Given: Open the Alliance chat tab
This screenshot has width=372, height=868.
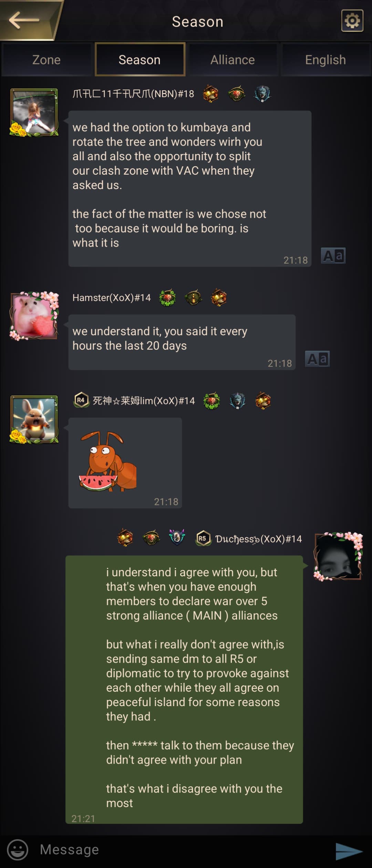Looking at the screenshot, I should pos(233,60).
